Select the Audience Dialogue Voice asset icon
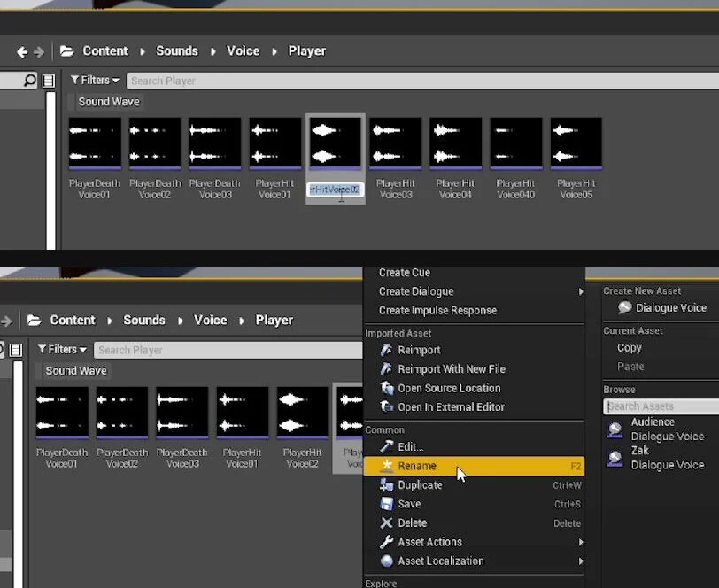This screenshot has width=719, height=588. tap(614, 429)
